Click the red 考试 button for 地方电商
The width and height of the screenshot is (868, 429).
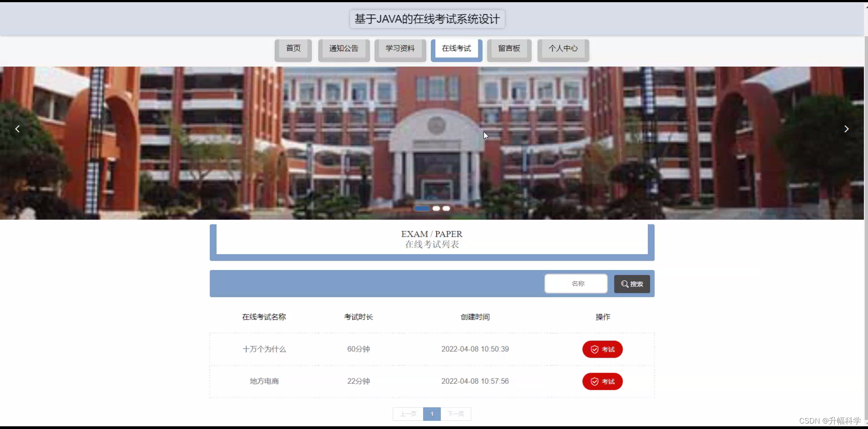602,381
